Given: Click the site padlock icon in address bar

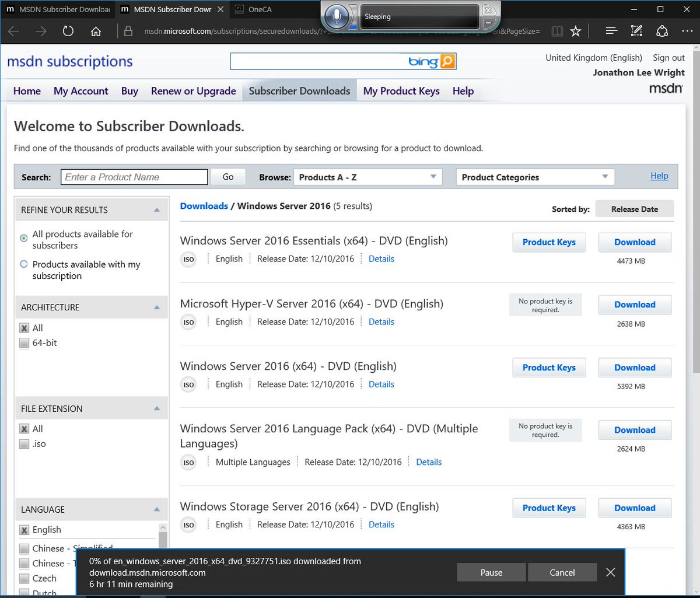Looking at the screenshot, I should click(x=128, y=32).
